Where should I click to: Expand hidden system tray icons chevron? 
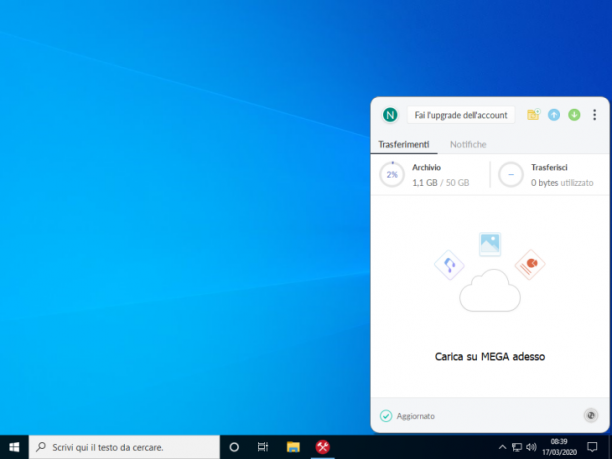[x=502, y=447]
